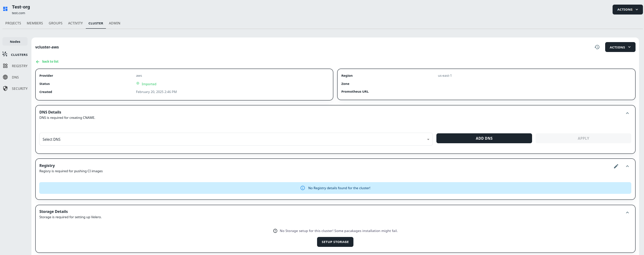644x255 pixels.
Task: Click the Setup Storage button
Action: [335, 242]
